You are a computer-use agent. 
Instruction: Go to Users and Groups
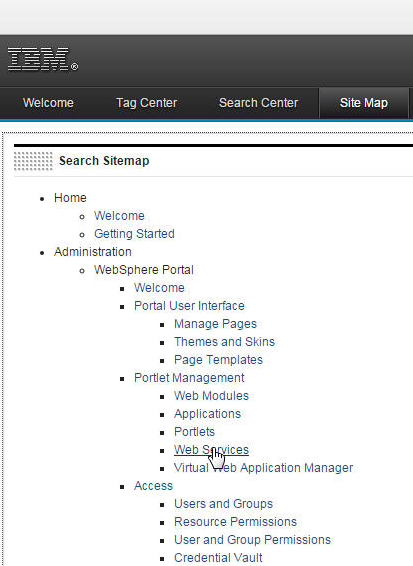(223, 504)
